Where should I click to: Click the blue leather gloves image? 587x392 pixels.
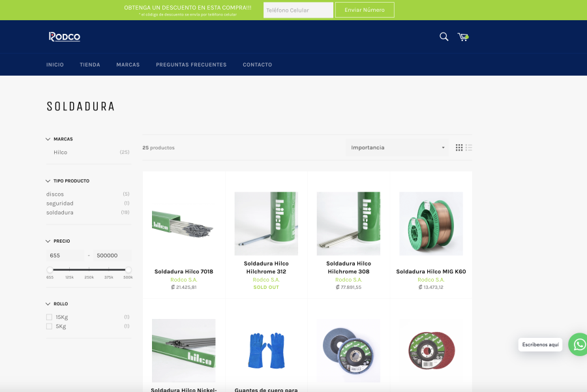click(x=266, y=350)
